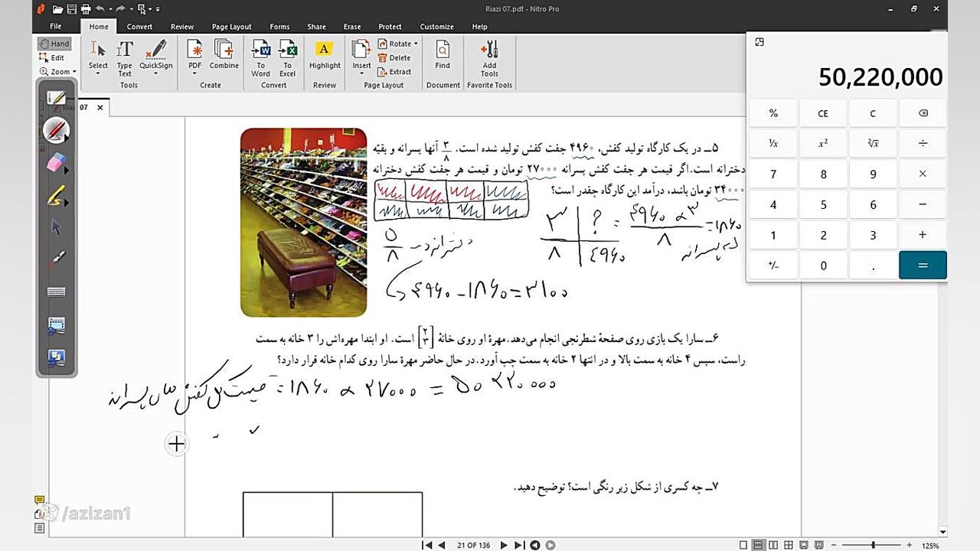Convert document To Excel
Viewport: 980px width, 551px height.
click(x=288, y=58)
